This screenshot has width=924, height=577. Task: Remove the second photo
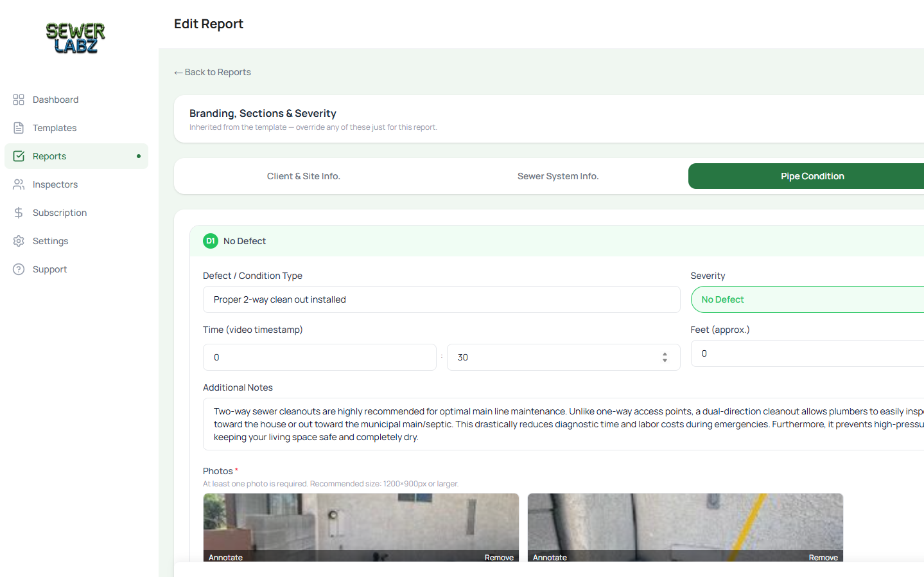pos(823,557)
